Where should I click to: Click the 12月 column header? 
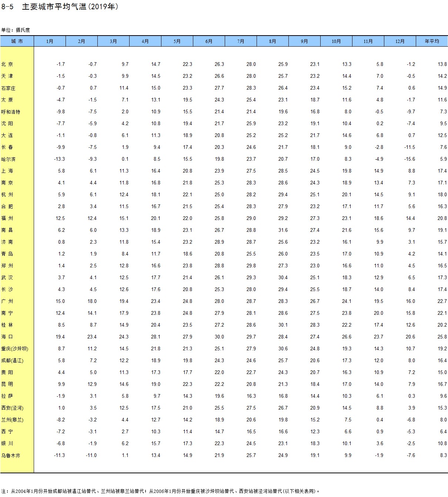(x=400, y=41)
